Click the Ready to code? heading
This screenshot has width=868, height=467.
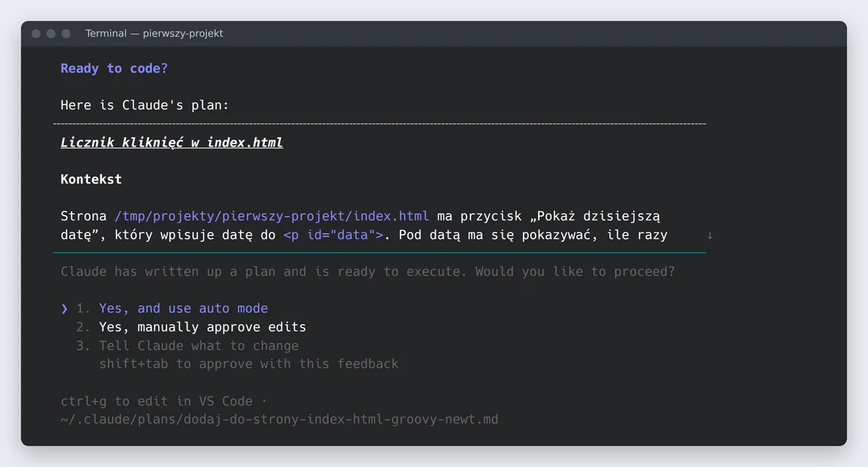pyautogui.click(x=114, y=69)
